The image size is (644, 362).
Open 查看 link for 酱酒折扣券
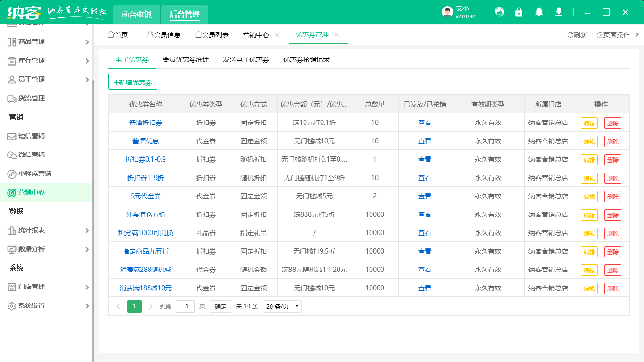(x=424, y=122)
